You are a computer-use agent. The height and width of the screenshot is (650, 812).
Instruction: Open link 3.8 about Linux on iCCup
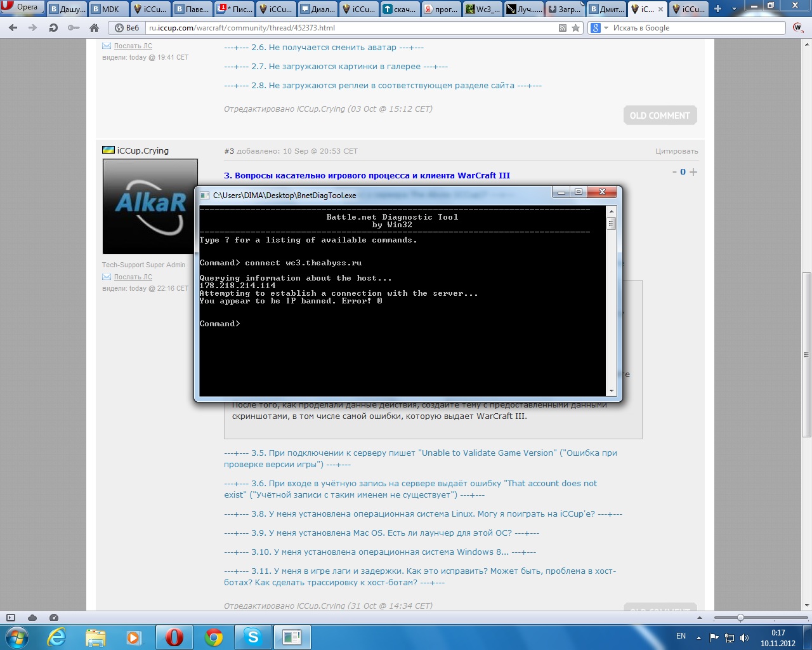[423, 514]
